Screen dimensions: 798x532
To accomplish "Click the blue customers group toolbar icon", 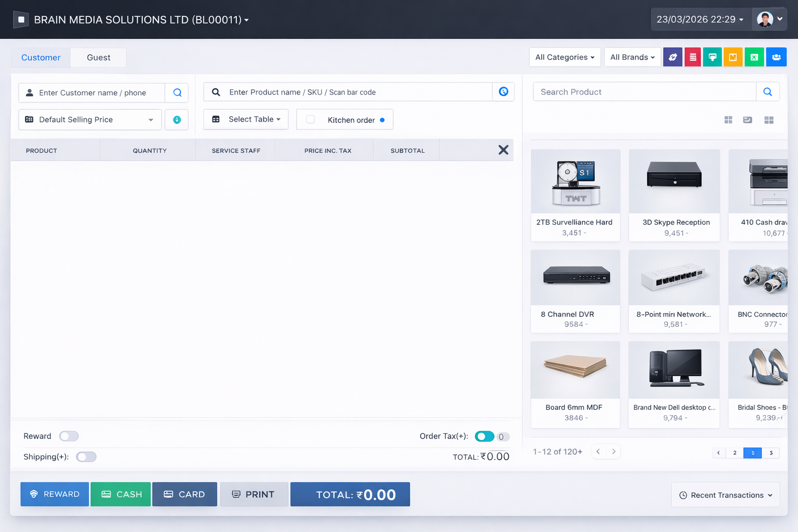I will [x=776, y=57].
